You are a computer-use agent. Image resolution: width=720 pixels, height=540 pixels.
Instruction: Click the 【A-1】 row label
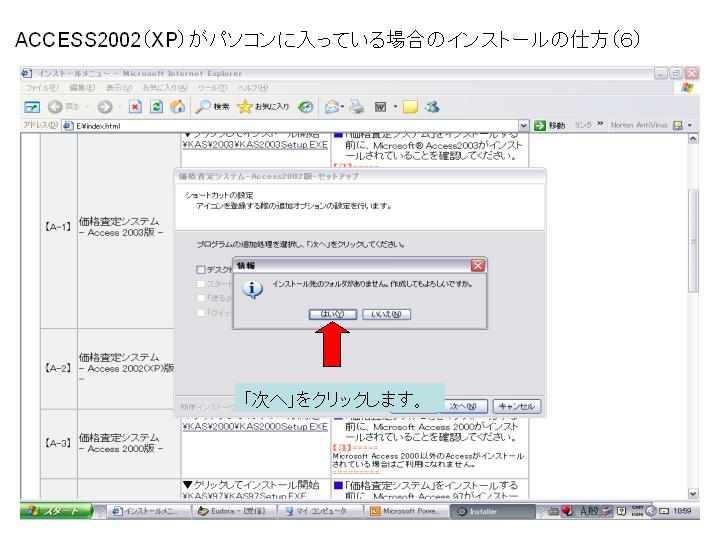[x=58, y=227]
